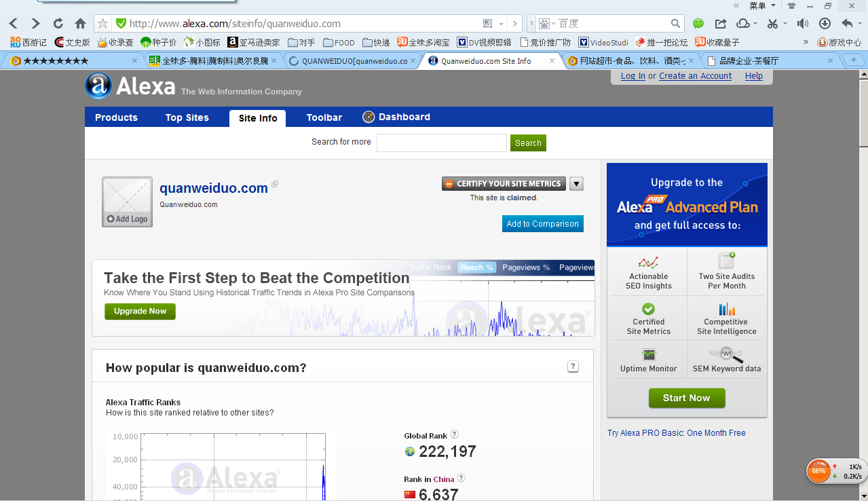Click the China country link
The height and width of the screenshot is (501, 868).
pos(444,479)
